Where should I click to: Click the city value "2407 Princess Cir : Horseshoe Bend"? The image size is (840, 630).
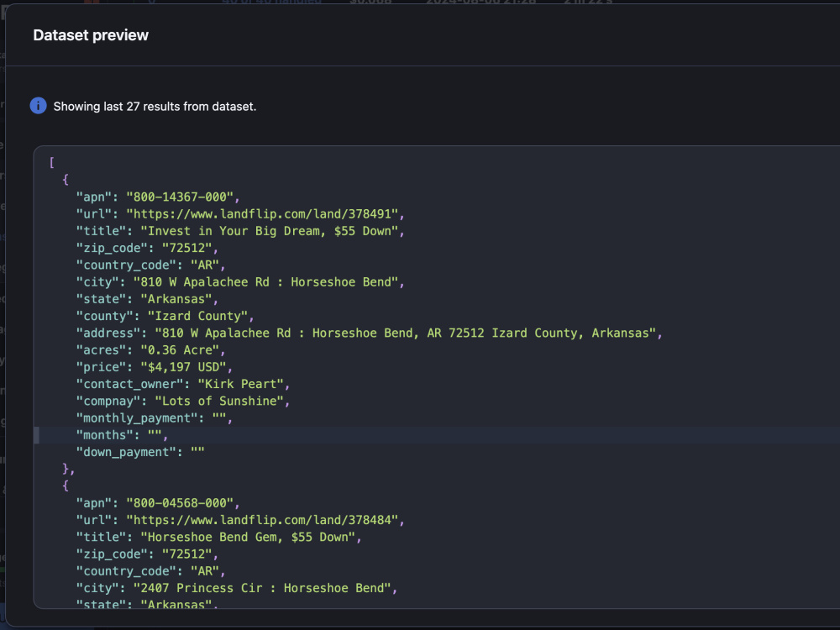(262, 588)
